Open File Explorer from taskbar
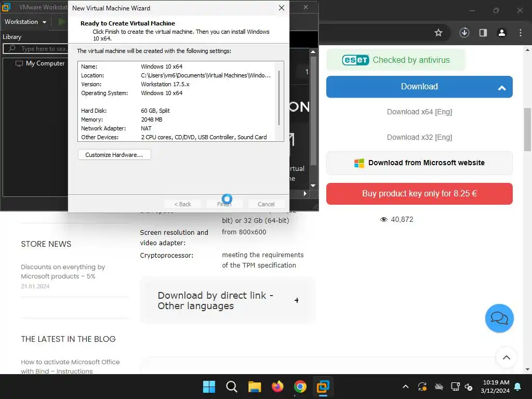532x399 pixels. (x=255, y=387)
